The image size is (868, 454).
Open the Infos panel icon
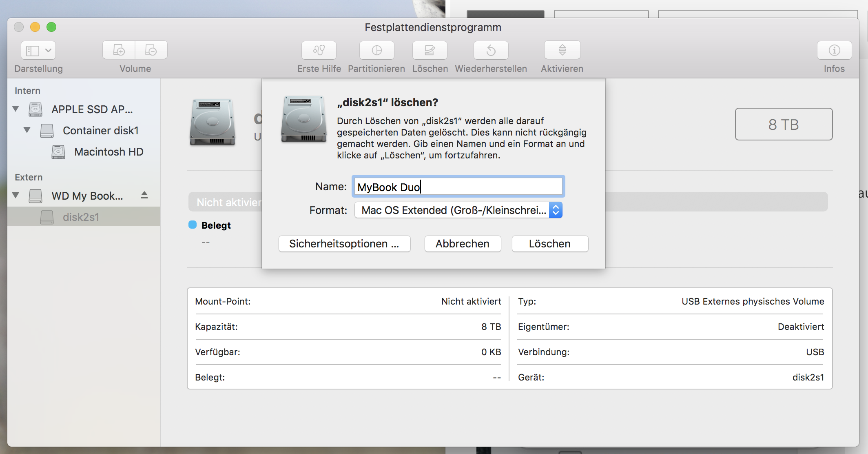coord(834,50)
